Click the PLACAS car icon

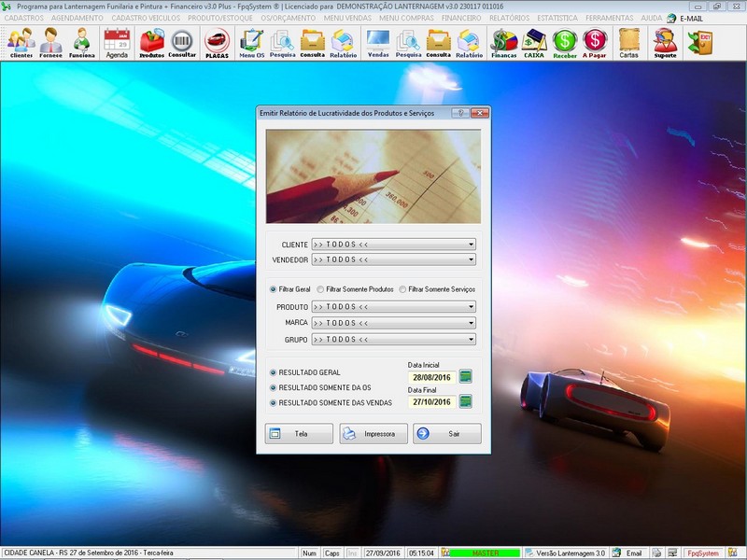tap(217, 42)
